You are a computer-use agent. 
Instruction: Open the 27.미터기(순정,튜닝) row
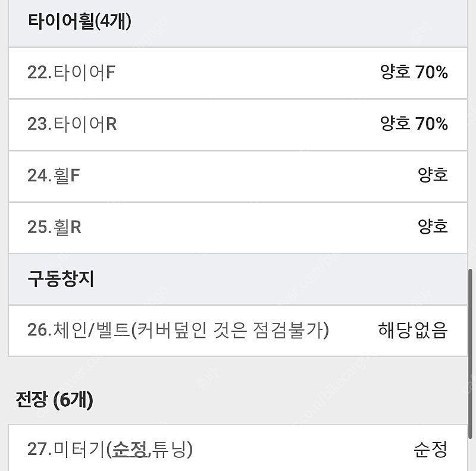pyautogui.click(x=237, y=448)
